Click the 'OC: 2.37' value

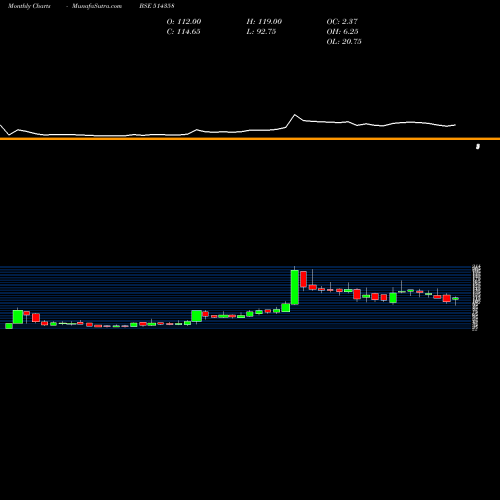tap(342, 21)
